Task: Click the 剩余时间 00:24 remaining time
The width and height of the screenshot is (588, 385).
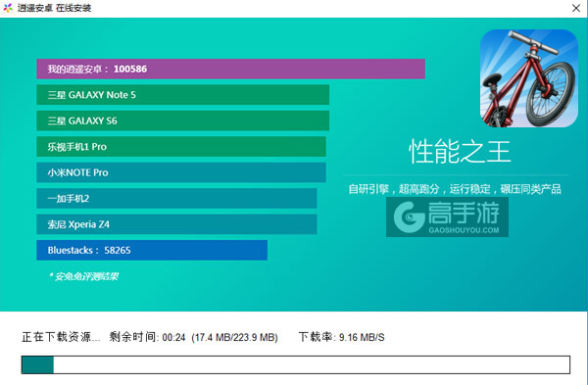Action: (147, 337)
